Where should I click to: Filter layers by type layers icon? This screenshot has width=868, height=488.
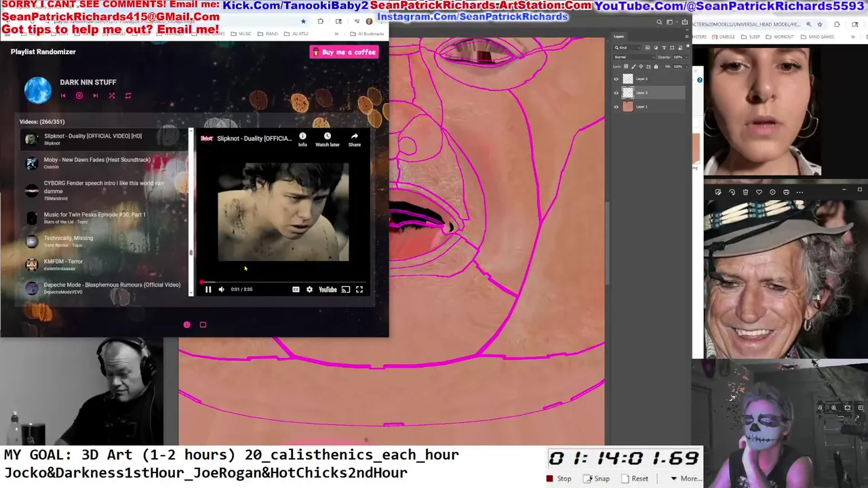(x=664, y=47)
